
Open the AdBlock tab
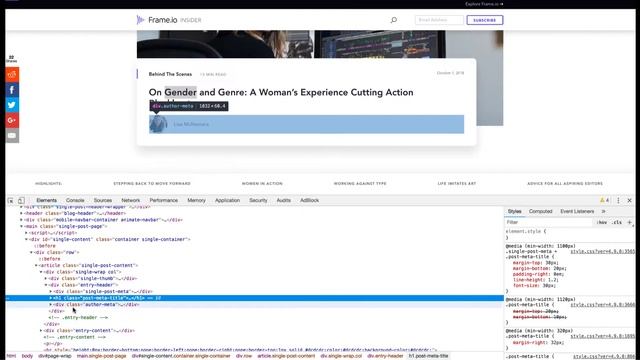309,200
